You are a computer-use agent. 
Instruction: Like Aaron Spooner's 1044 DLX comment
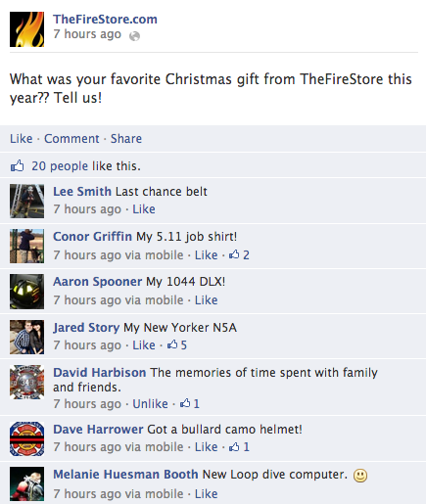pyautogui.click(x=207, y=299)
